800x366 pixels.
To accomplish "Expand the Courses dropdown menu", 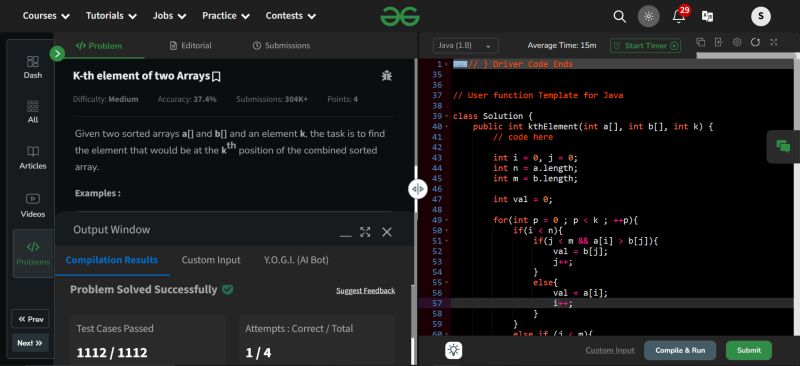I will pos(46,16).
